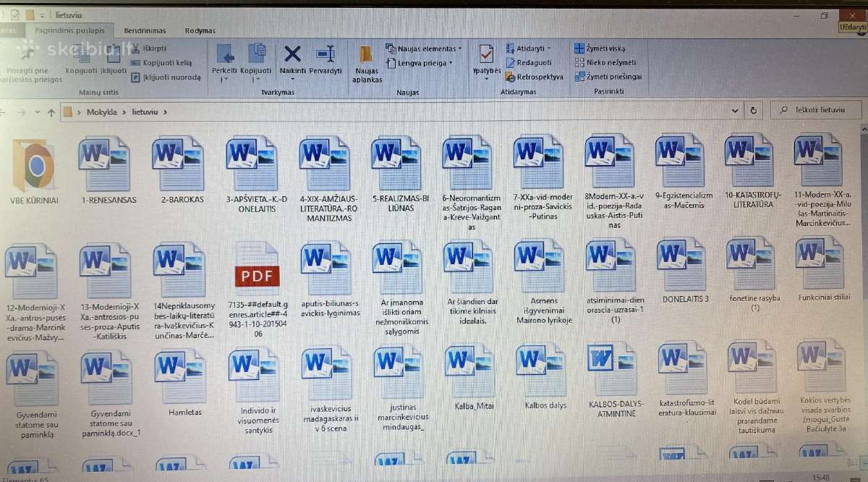Select Word file Funkciniai stiliai
The width and height of the screenshot is (868, 482).
824,269
